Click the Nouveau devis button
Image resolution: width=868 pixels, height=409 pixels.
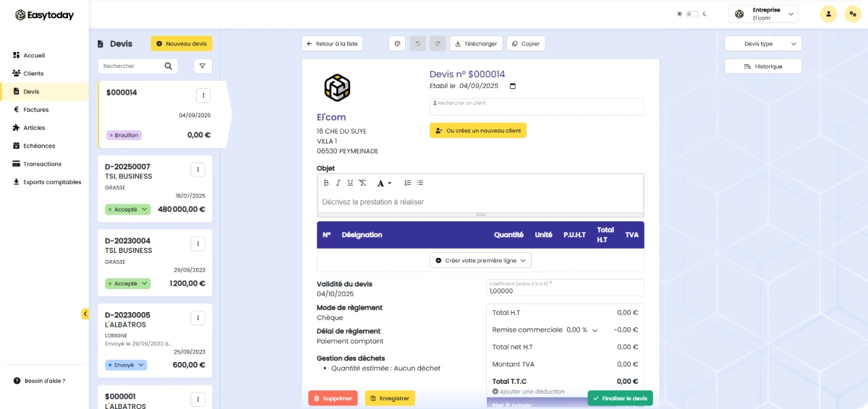point(182,44)
